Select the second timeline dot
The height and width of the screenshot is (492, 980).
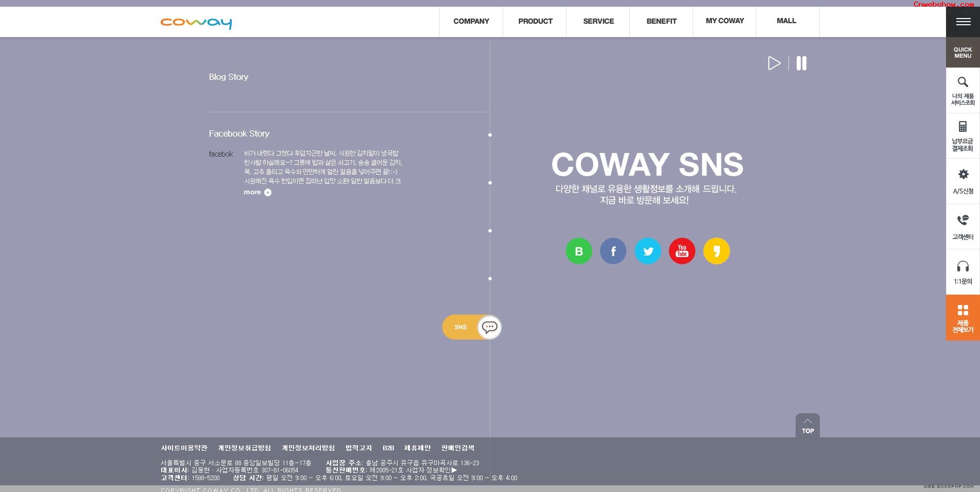pos(490,183)
